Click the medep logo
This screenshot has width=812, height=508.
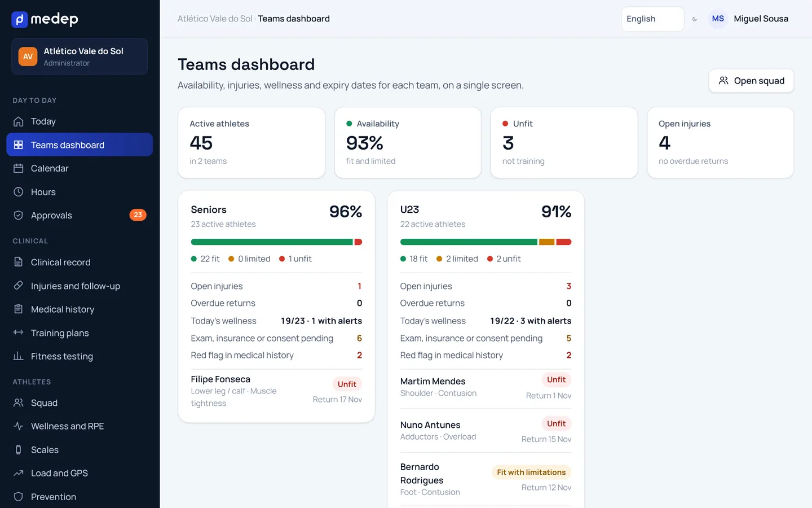point(45,19)
